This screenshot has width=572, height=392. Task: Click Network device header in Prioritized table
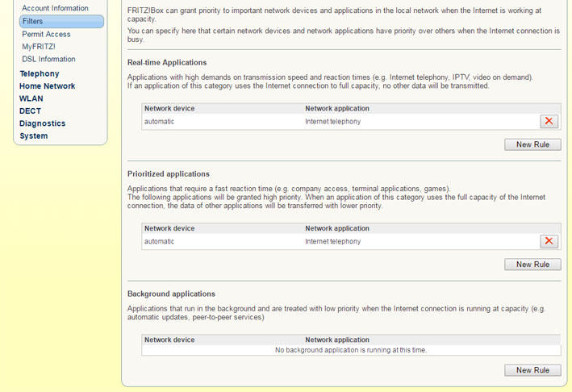pyautogui.click(x=169, y=228)
